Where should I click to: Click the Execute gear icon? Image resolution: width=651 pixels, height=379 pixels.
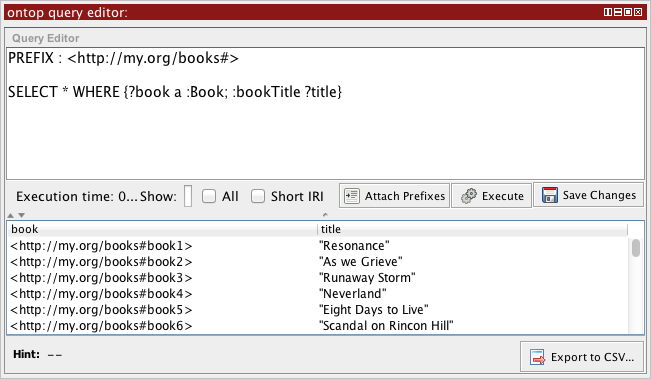click(469, 196)
